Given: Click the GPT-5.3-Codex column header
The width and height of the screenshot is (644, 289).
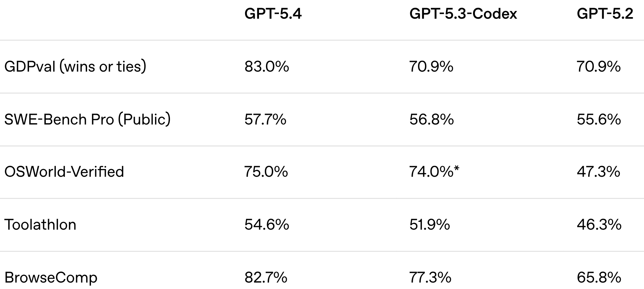Looking at the screenshot, I should point(463,14).
